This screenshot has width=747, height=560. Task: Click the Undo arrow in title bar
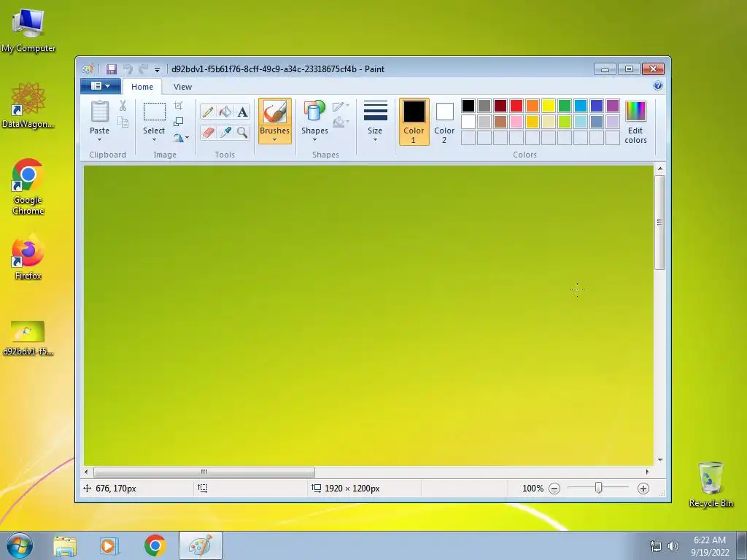coord(128,69)
